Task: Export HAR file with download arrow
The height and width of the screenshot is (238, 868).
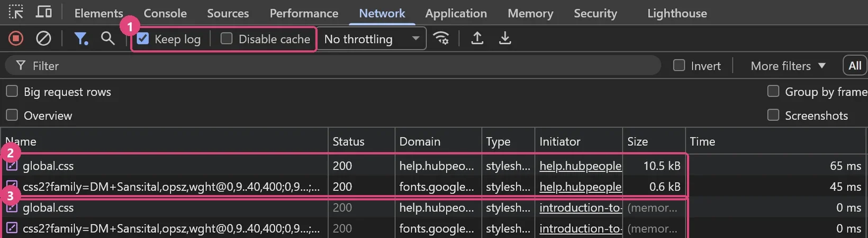Action: click(505, 38)
